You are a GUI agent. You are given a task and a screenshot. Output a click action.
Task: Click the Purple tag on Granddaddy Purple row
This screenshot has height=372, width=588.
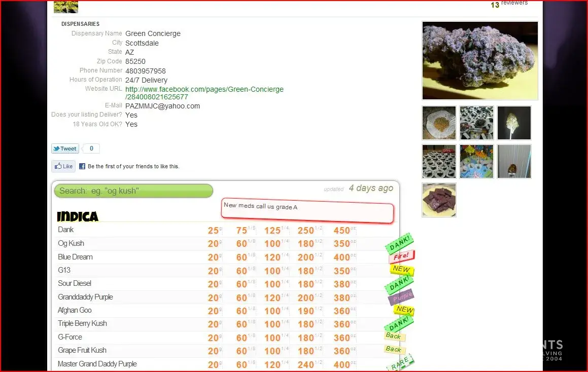click(x=402, y=296)
